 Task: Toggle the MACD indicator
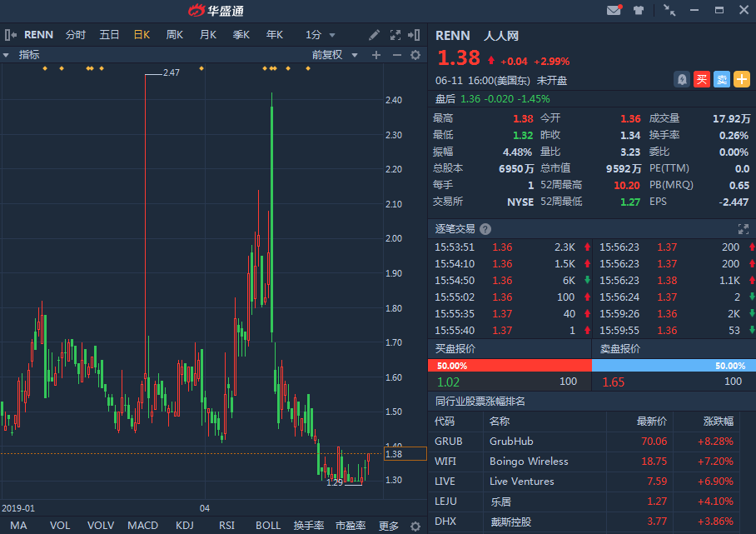[142, 526]
